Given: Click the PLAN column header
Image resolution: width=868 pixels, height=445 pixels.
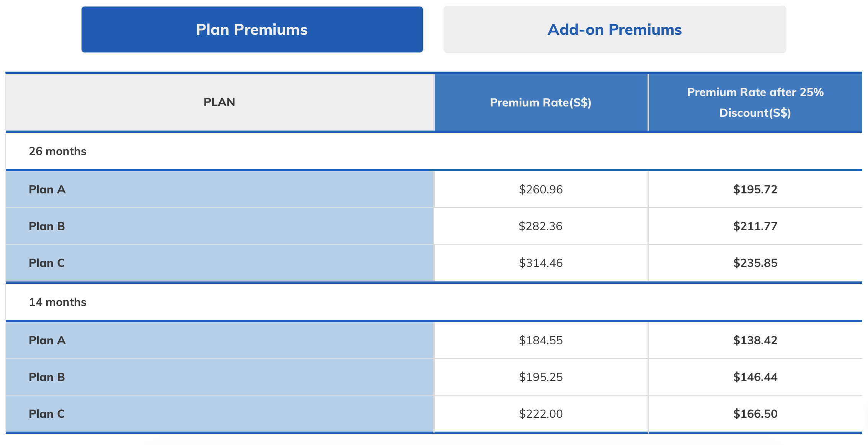Looking at the screenshot, I should click(x=220, y=102).
